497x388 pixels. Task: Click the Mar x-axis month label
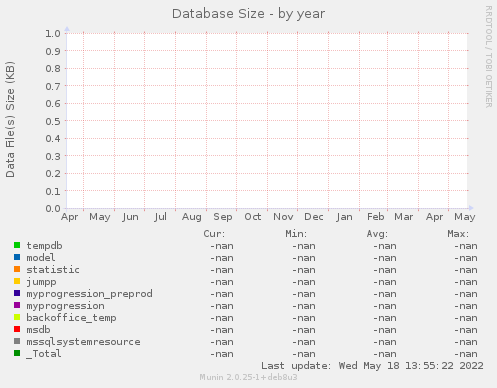point(404,217)
